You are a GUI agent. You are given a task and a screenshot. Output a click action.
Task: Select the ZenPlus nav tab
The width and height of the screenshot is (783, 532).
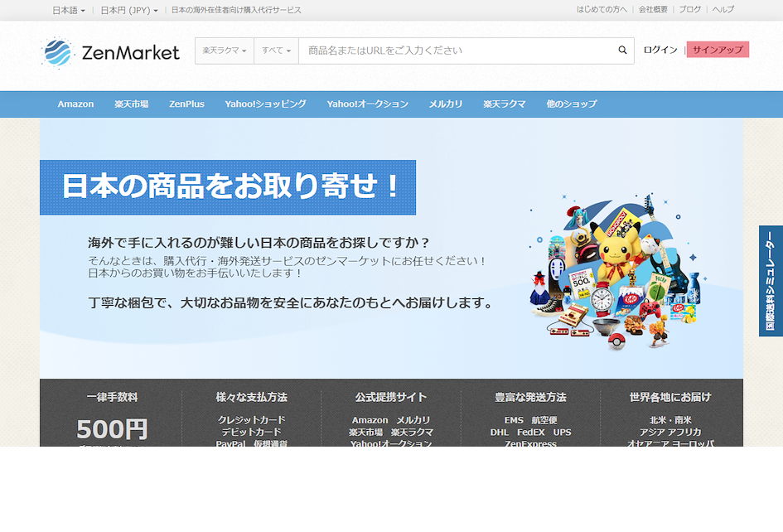[186, 104]
